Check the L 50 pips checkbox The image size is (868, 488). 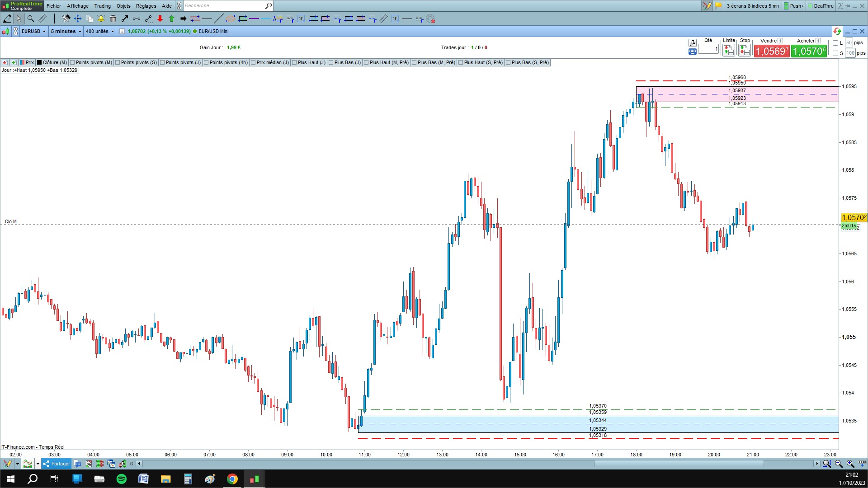point(835,43)
